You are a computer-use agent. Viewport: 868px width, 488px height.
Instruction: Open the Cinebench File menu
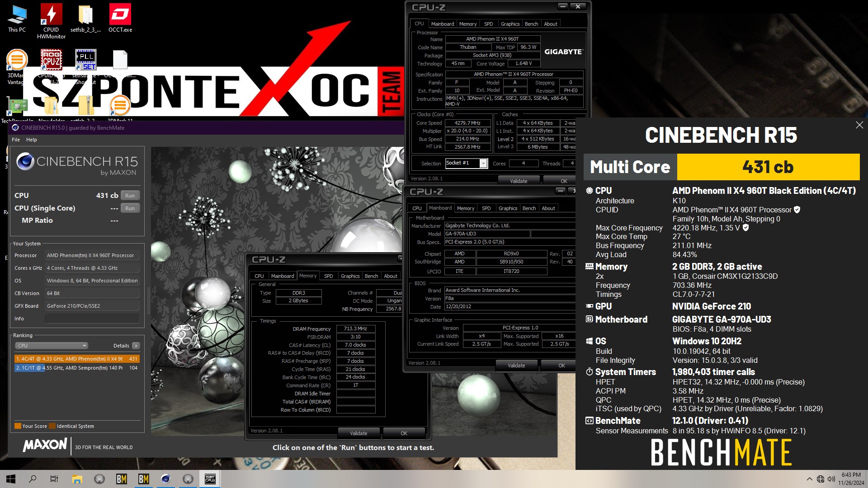[16, 140]
